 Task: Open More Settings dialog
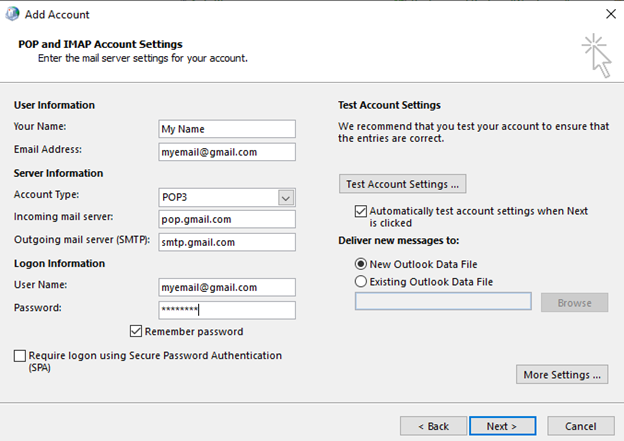(x=562, y=375)
